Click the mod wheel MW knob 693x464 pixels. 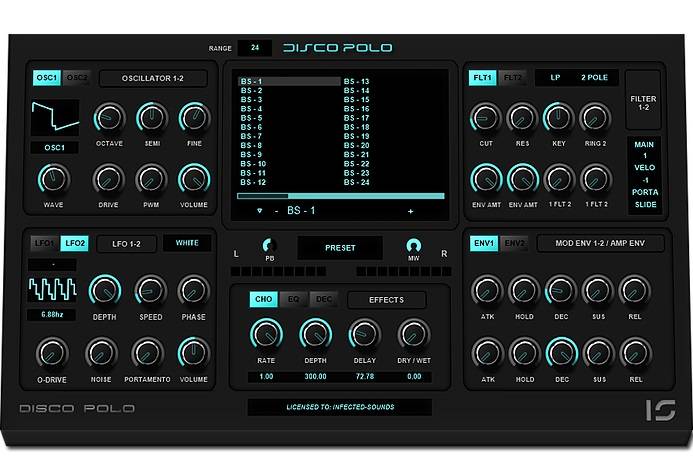414,244
